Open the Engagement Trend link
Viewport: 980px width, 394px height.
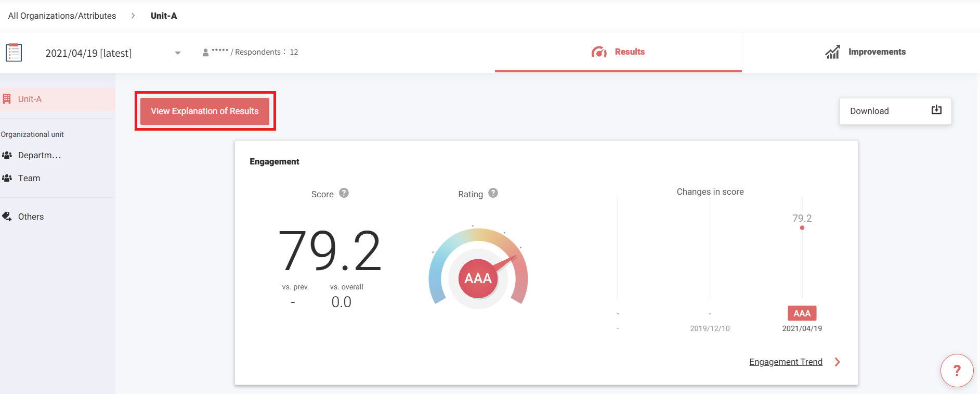pos(786,362)
